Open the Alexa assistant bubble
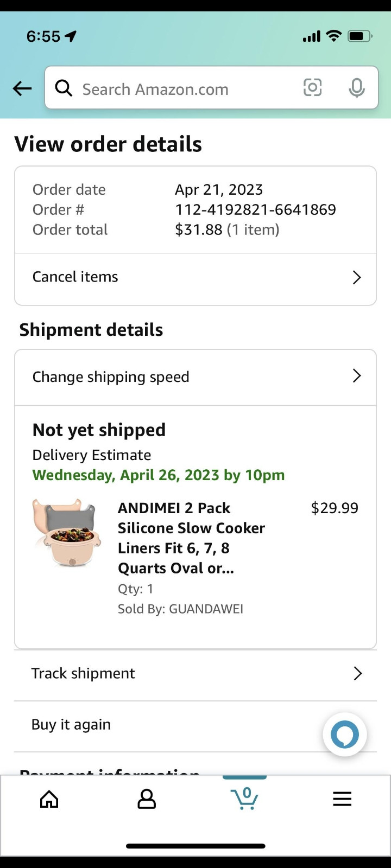 pos(345,735)
